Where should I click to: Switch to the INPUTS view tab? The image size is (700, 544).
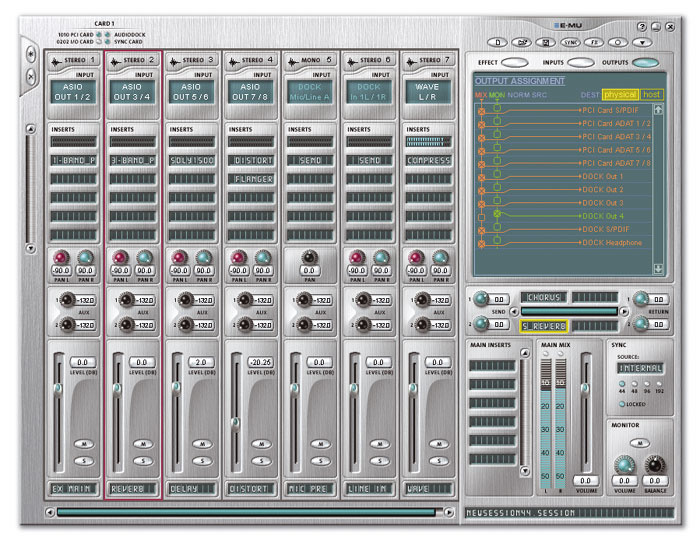[x=580, y=62]
